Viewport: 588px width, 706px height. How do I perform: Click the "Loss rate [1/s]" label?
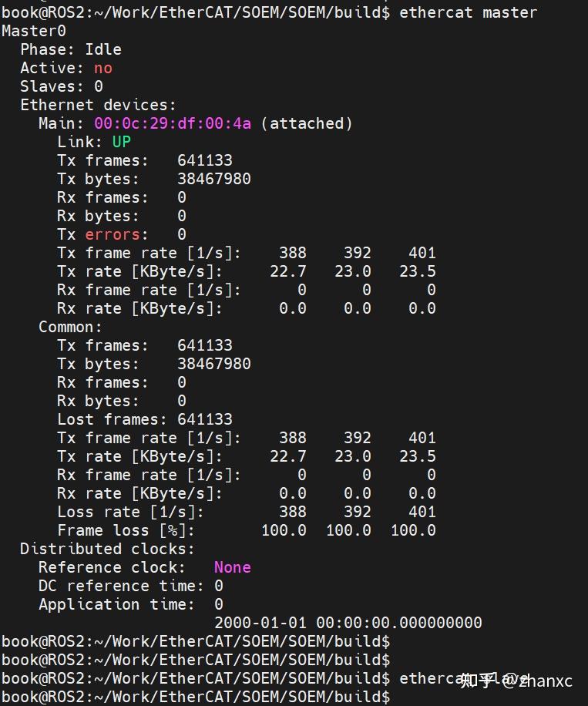pyautogui.click(x=131, y=512)
